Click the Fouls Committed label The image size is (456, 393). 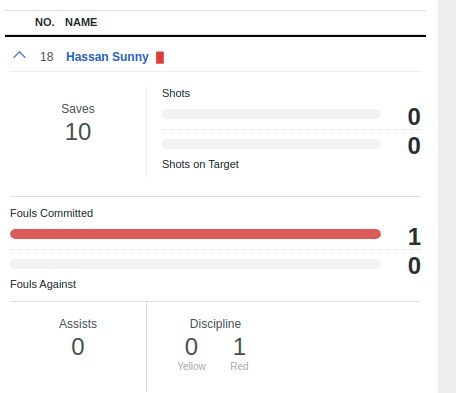[51, 213]
